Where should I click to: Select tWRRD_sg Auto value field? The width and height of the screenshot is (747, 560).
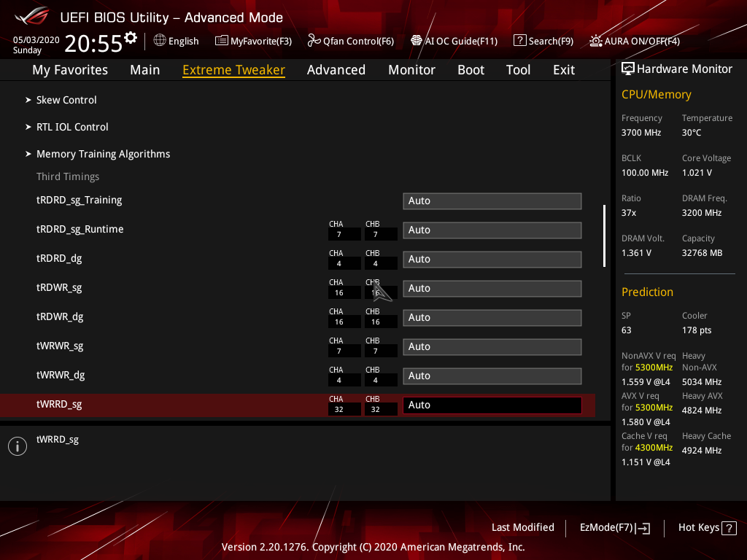coord(492,405)
